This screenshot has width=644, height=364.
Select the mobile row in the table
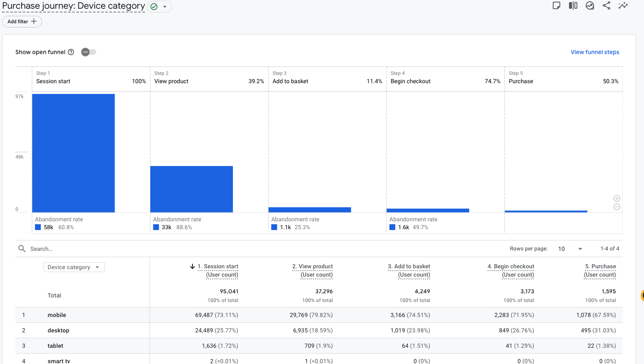click(319, 315)
